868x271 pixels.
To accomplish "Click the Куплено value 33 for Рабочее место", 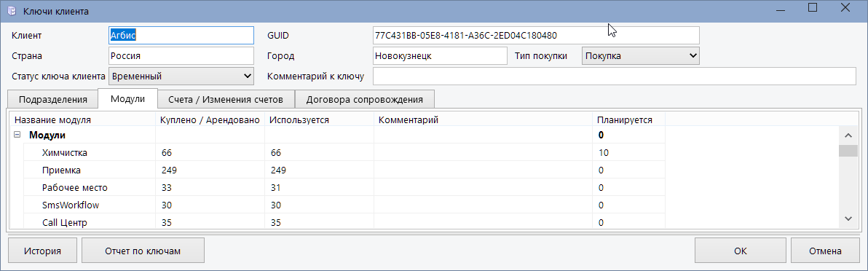I will (x=210, y=188).
